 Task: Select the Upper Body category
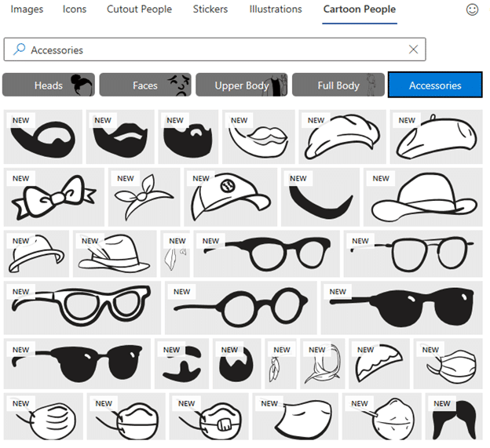pos(242,85)
